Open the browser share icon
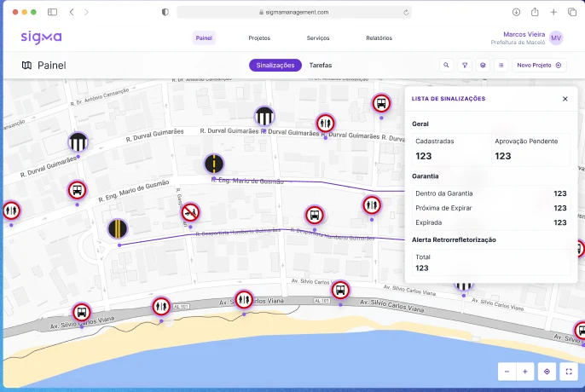585x392 pixels. click(535, 12)
